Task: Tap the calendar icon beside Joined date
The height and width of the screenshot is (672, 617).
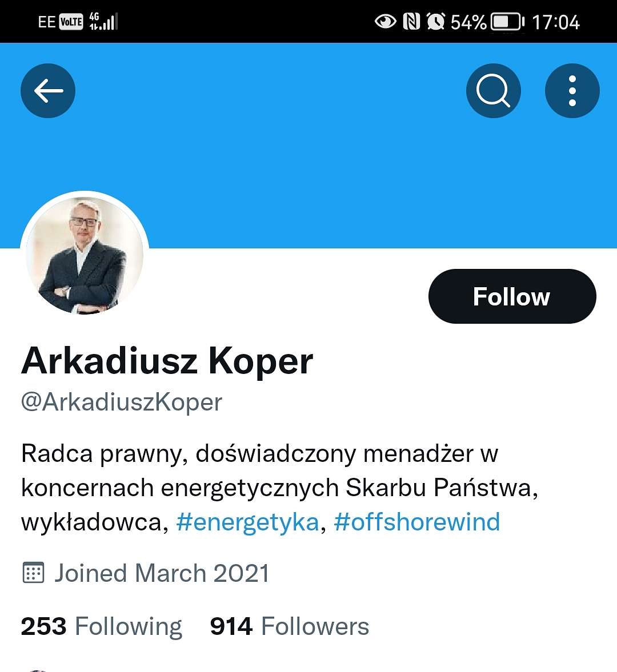Action: (33, 573)
